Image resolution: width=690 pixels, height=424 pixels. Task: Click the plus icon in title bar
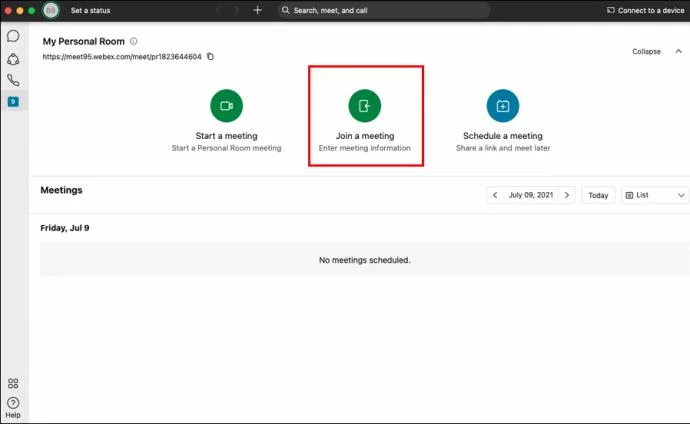[257, 10]
